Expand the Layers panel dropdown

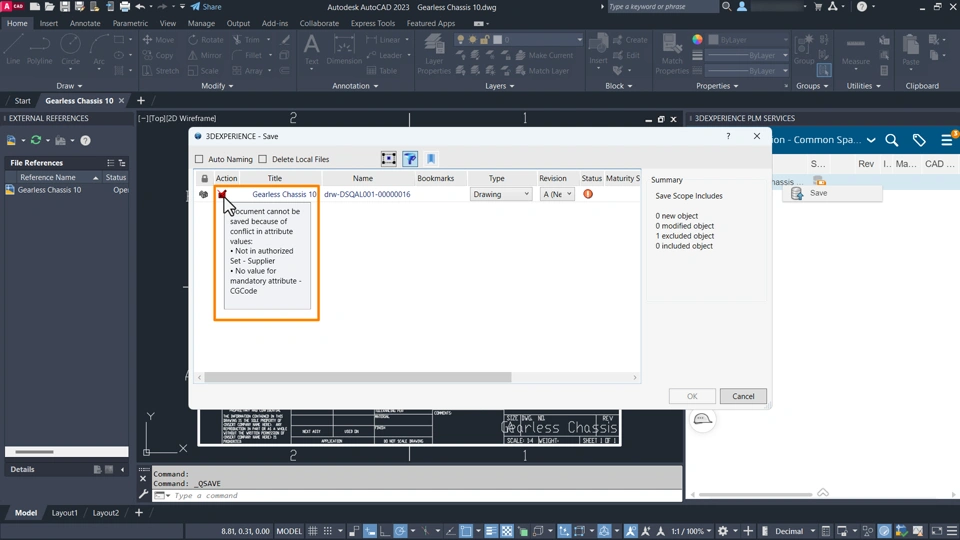pos(500,86)
